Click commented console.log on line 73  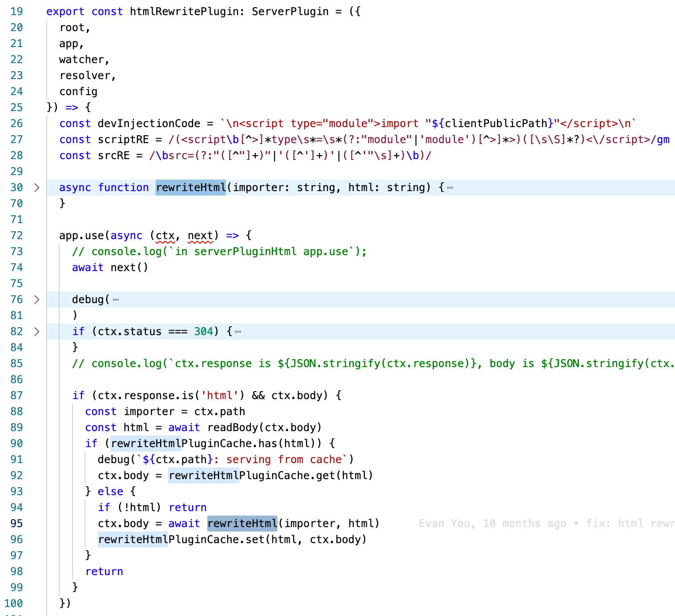[x=219, y=252]
